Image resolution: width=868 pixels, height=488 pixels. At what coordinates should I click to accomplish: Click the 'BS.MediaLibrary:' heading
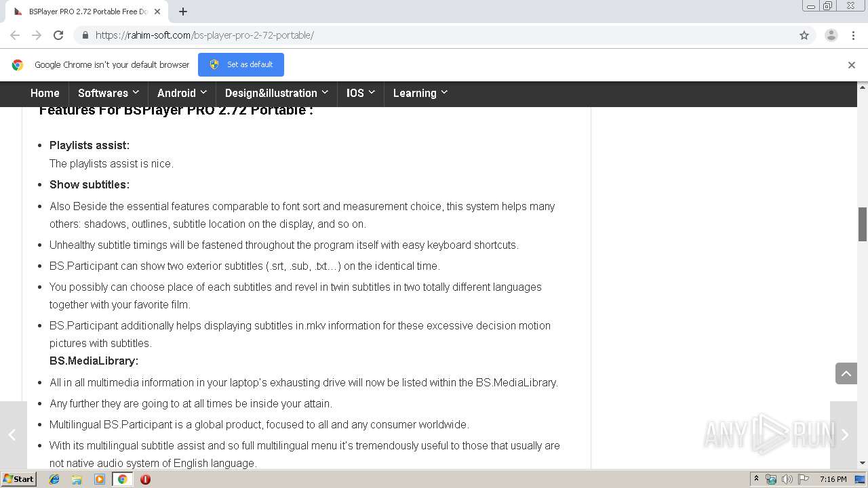click(x=94, y=361)
